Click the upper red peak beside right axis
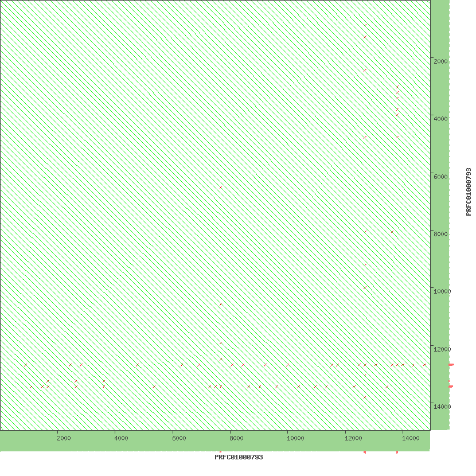The width and height of the screenshot is (476, 476). [451, 365]
